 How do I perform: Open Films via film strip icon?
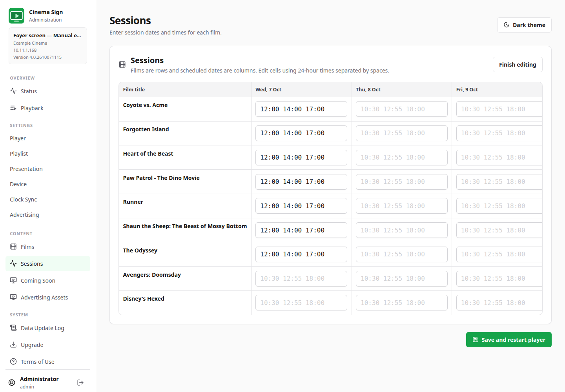pos(13,247)
